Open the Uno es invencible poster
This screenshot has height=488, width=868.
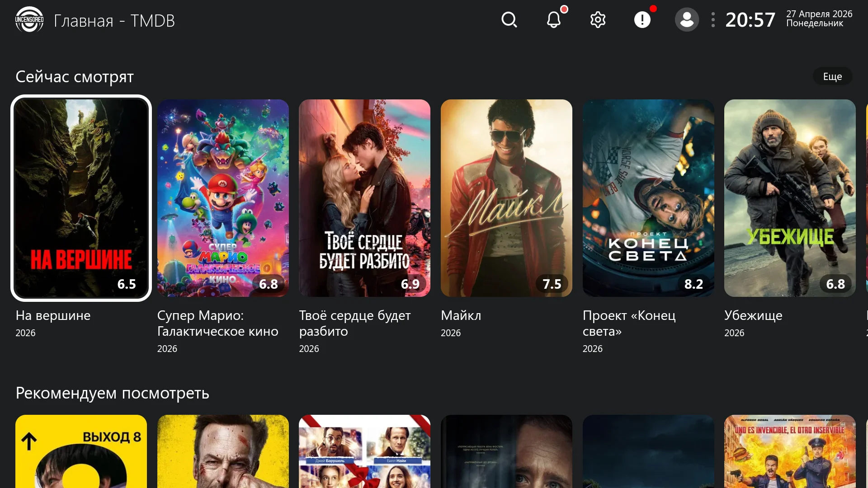point(790,451)
